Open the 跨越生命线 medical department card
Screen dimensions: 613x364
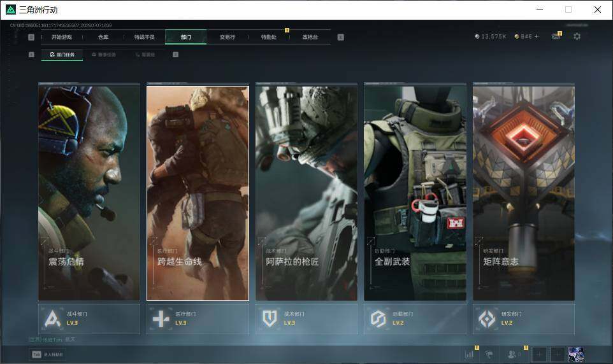tap(198, 193)
